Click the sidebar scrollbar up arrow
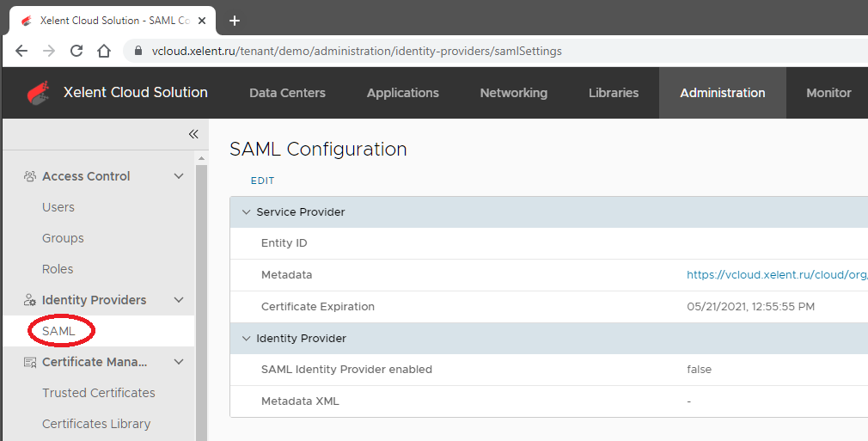 click(x=201, y=158)
